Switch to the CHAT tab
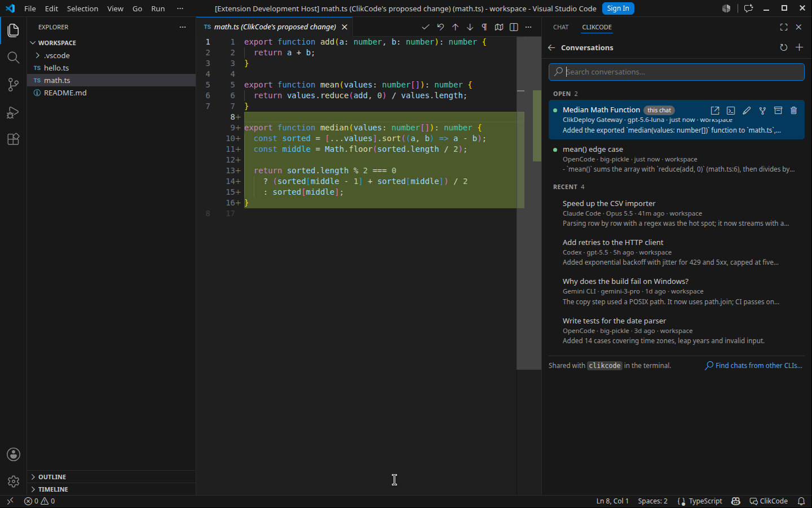Screen dimensions: 812x508 (561, 27)
